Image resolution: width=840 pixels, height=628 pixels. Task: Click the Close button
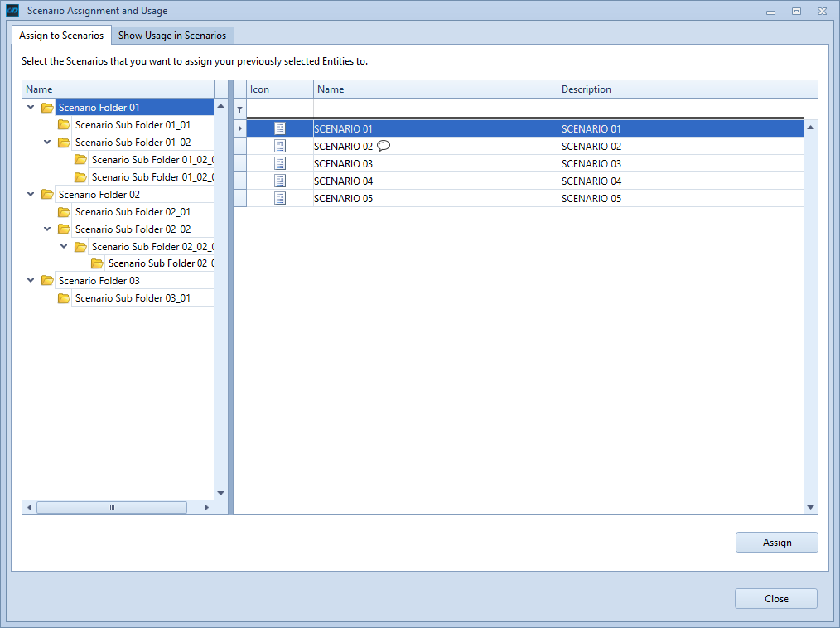tap(775, 598)
